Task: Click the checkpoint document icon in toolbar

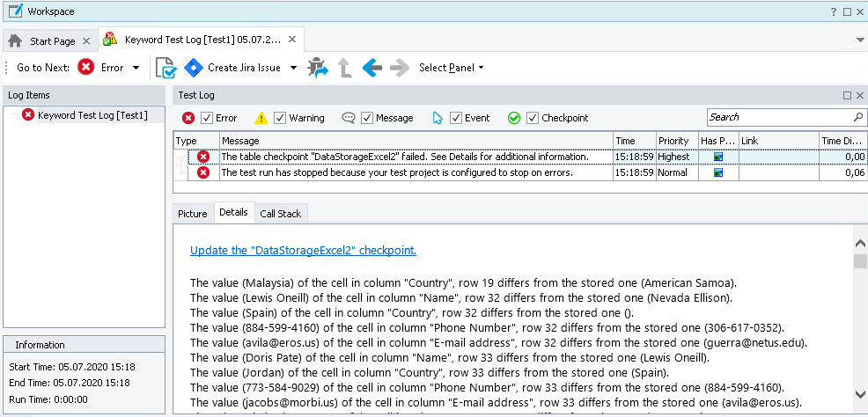Action: tap(165, 68)
